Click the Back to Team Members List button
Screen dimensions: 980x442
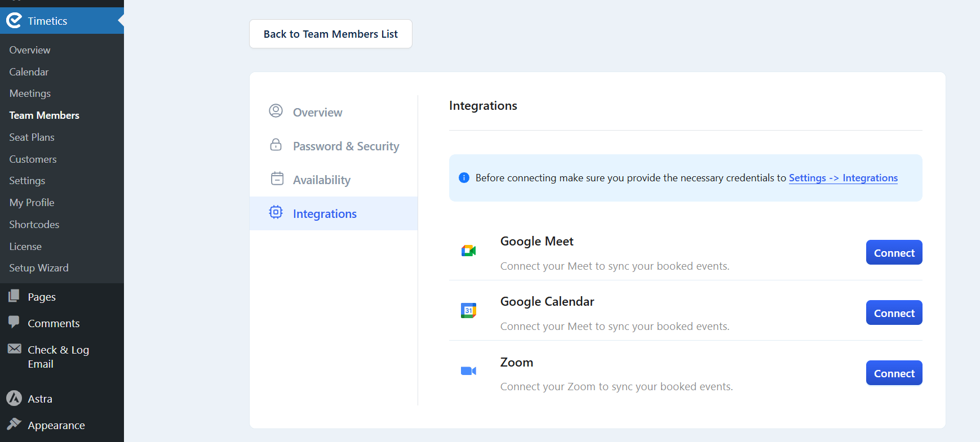coord(330,34)
